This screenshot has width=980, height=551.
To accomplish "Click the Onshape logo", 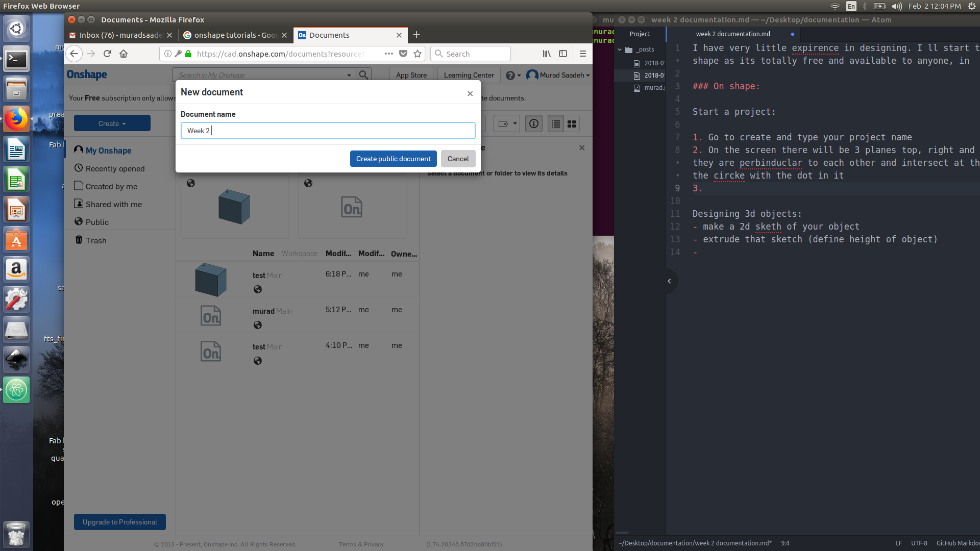I will click(87, 74).
